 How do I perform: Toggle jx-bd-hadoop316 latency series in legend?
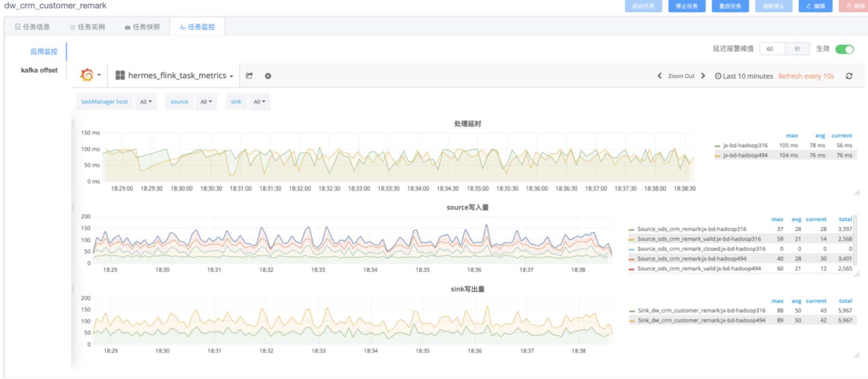(x=745, y=145)
